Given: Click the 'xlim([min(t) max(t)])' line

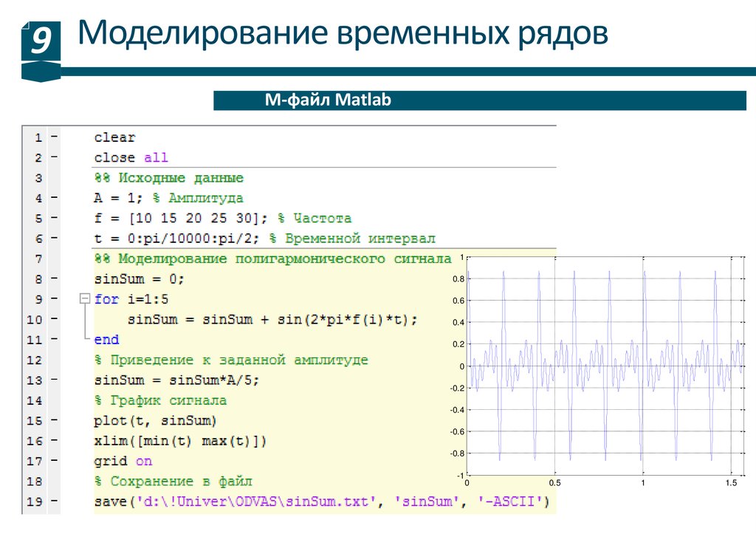Looking at the screenshot, I should pyautogui.click(x=179, y=442).
